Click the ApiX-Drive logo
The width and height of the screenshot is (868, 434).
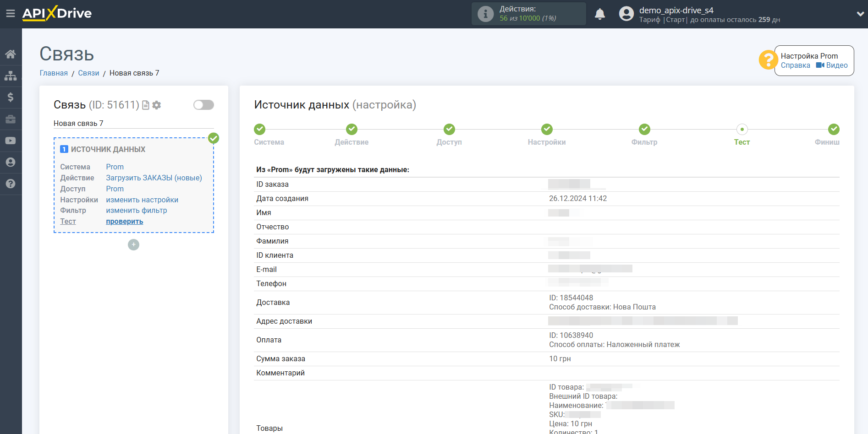pos(57,13)
